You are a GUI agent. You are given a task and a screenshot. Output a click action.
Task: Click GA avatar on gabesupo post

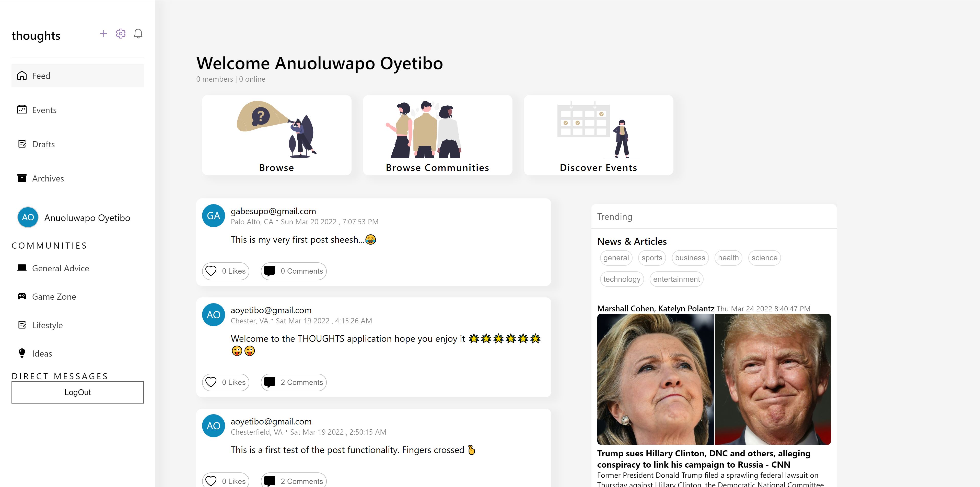click(213, 216)
